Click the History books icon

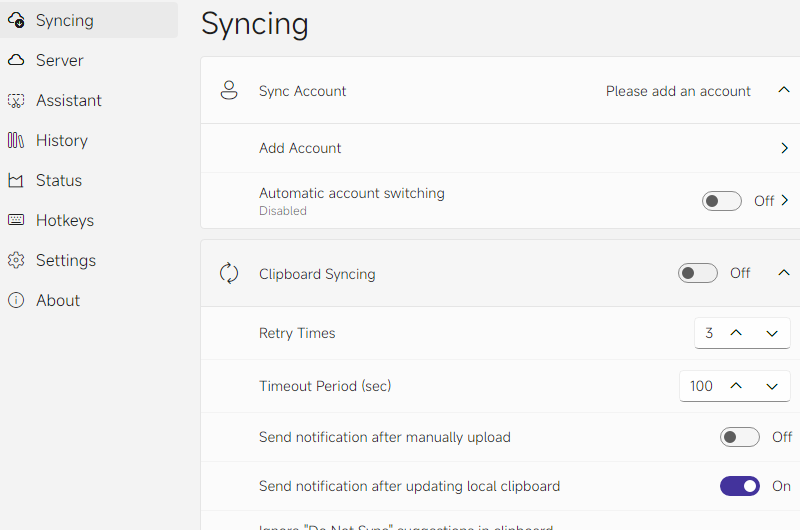click(x=16, y=140)
